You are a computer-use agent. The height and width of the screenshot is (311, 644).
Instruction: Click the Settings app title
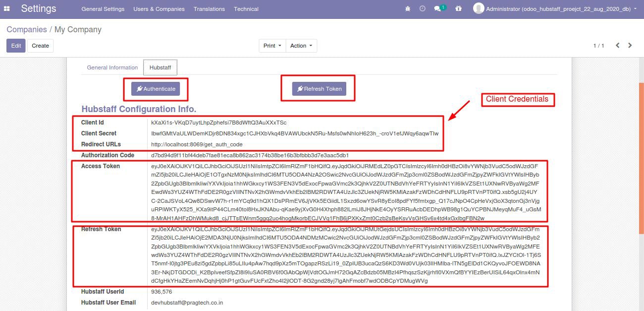click(x=39, y=8)
